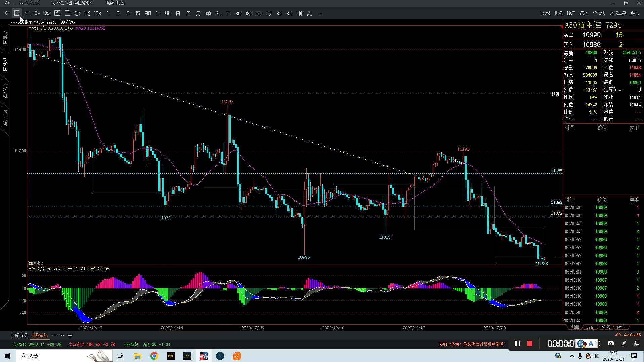This screenshot has width=644, height=362.
Task: Click the refresh icon in the toolbar
Action: (x=77, y=13)
